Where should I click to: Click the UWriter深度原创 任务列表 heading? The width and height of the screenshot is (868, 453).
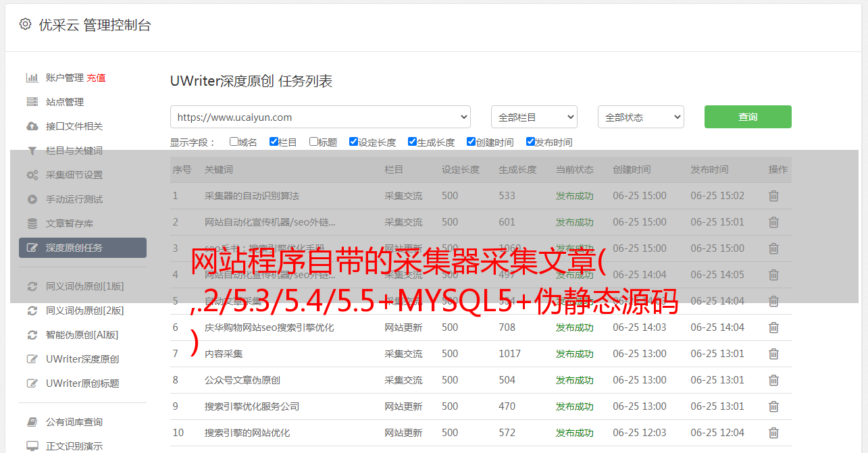pos(251,81)
